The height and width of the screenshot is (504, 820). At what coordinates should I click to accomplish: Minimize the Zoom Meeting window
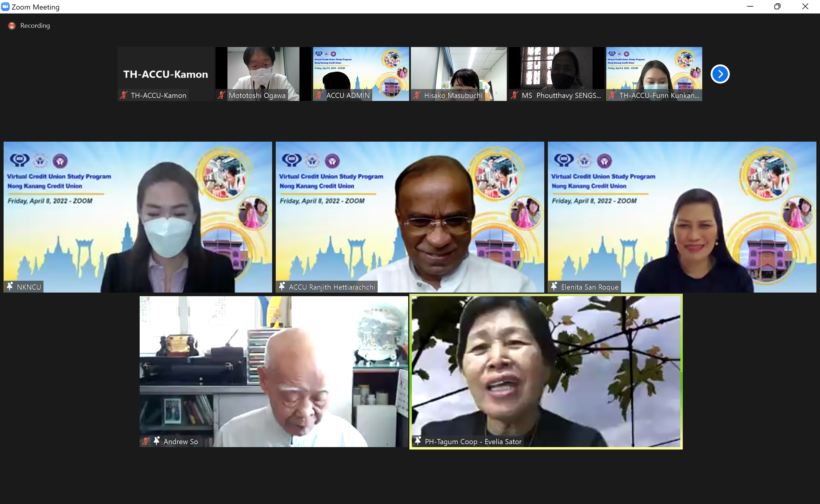(750, 7)
